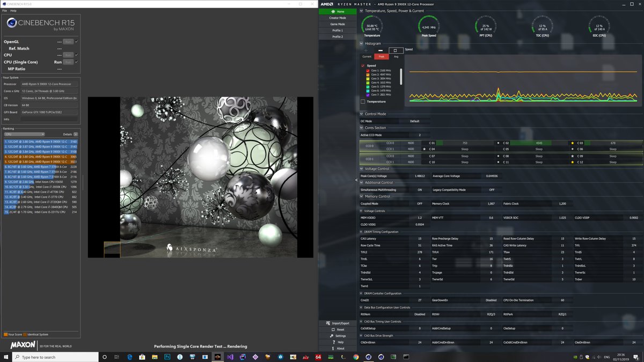
Task: Run the OpenGL benchmark
Action: pos(68,41)
